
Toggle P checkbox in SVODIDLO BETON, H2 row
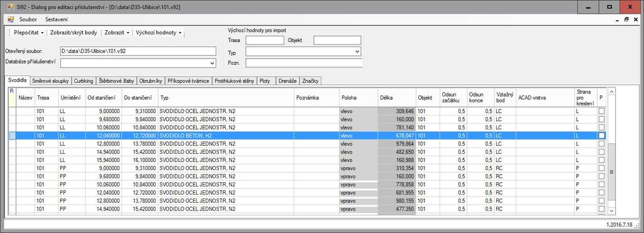[601, 136]
